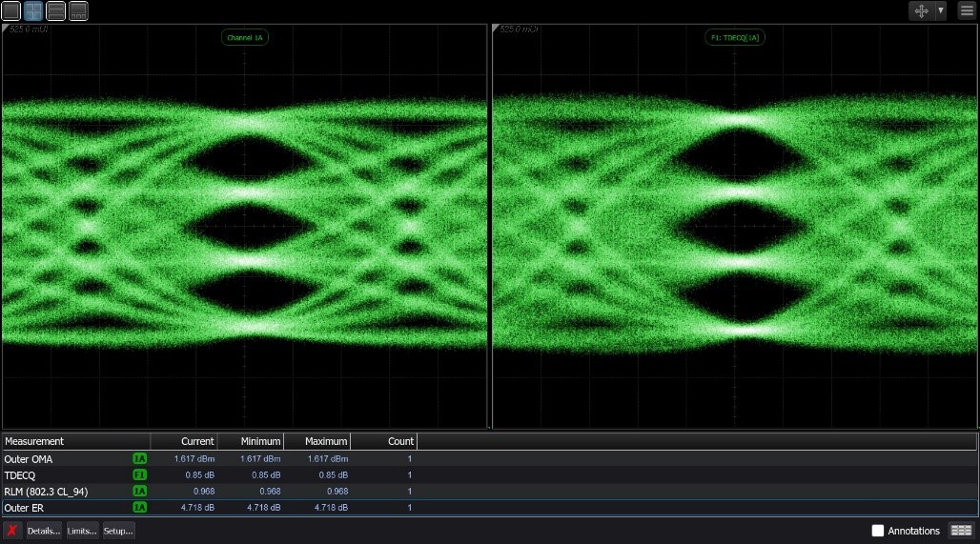Switch to the side-by-side grid layout

33,11
